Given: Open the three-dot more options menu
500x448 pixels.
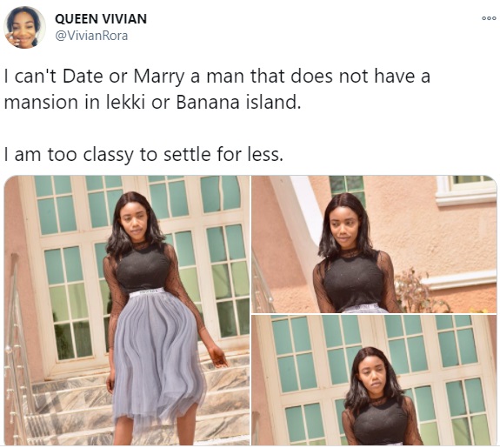Looking at the screenshot, I should [x=489, y=18].
